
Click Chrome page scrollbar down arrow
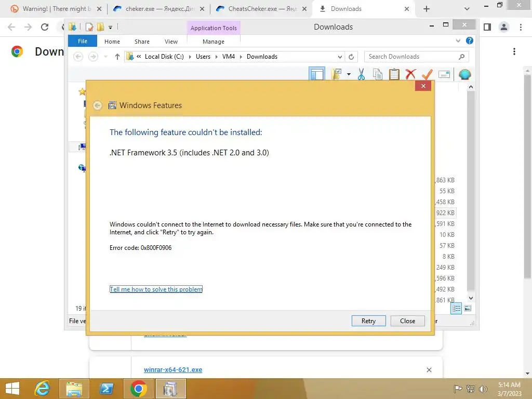(x=527, y=374)
